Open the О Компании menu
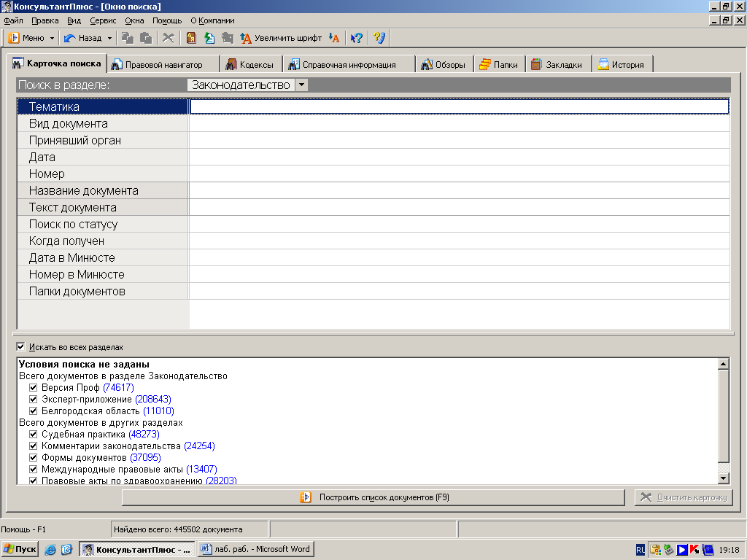Viewport: 747px width, 560px height. (212, 20)
